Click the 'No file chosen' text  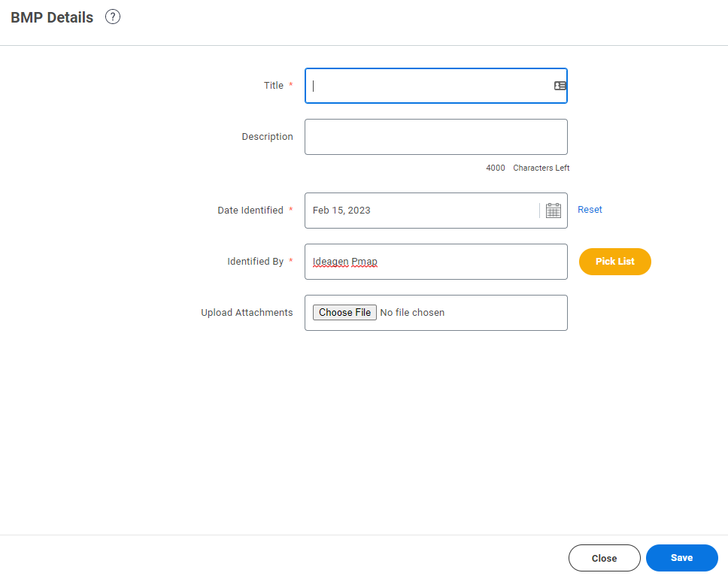tap(412, 312)
